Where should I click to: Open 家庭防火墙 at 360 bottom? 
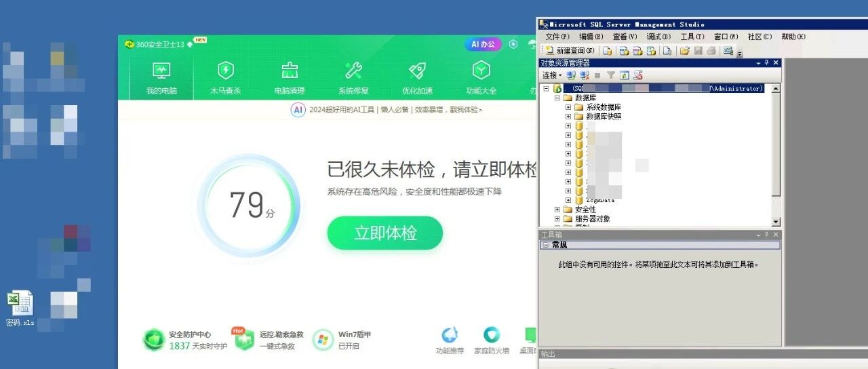click(492, 341)
